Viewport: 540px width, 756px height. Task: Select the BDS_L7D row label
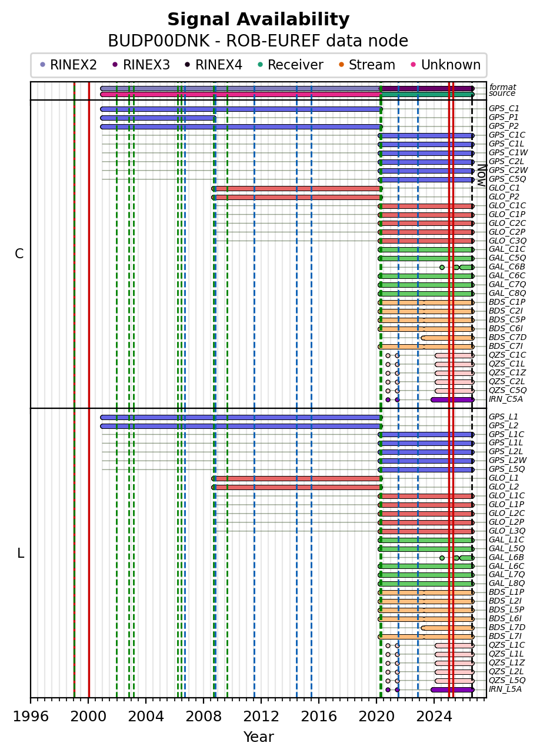(507, 627)
